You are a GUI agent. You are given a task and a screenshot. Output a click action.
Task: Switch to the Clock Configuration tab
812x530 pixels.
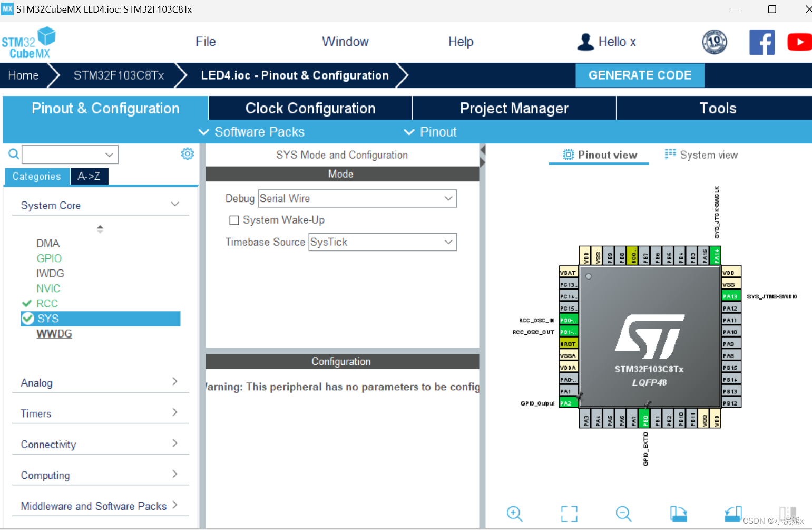click(x=310, y=108)
